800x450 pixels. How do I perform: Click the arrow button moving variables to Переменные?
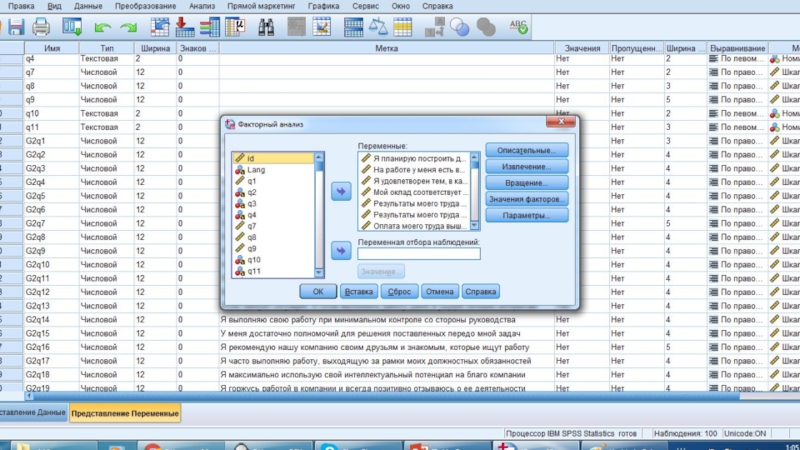tap(341, 191)
